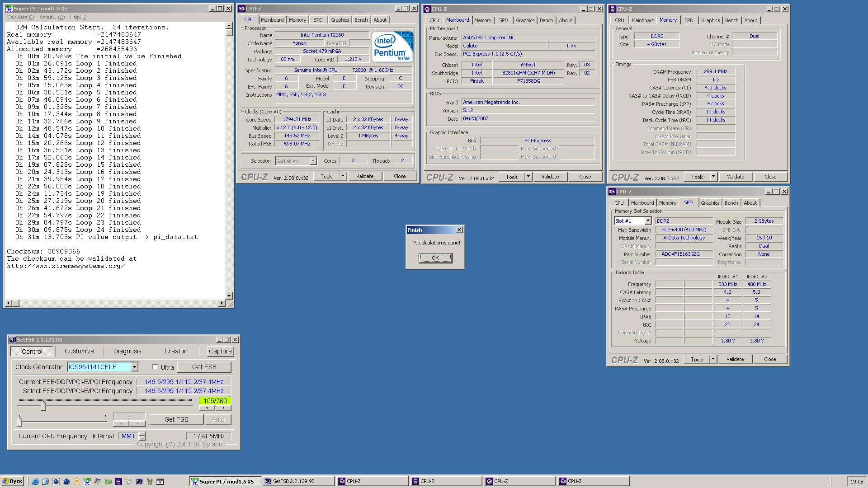
Task: Click Validate in the CPU tab window
Action: pos(365,176)
